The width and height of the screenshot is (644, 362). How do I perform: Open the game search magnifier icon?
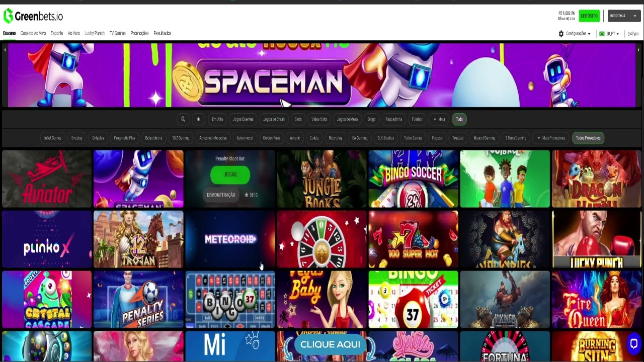coord(183,119)
